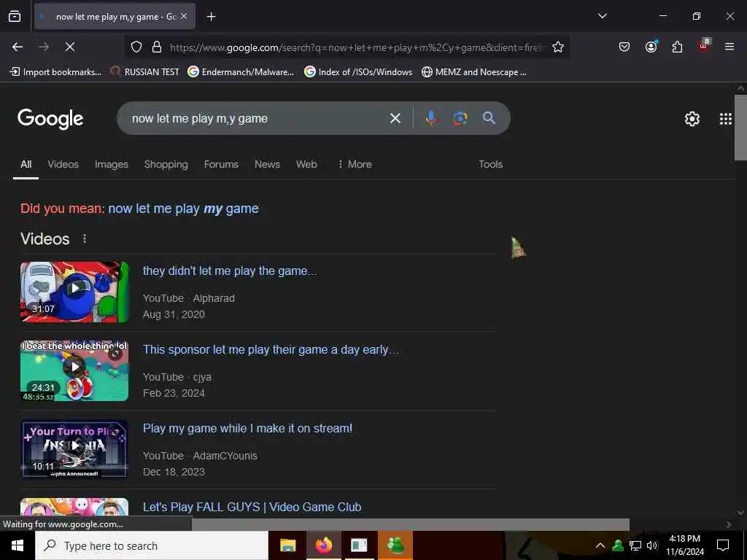Open the Index of /ISOs/Windows bookmark
747x560 pixels.
[x=358, y=72]
